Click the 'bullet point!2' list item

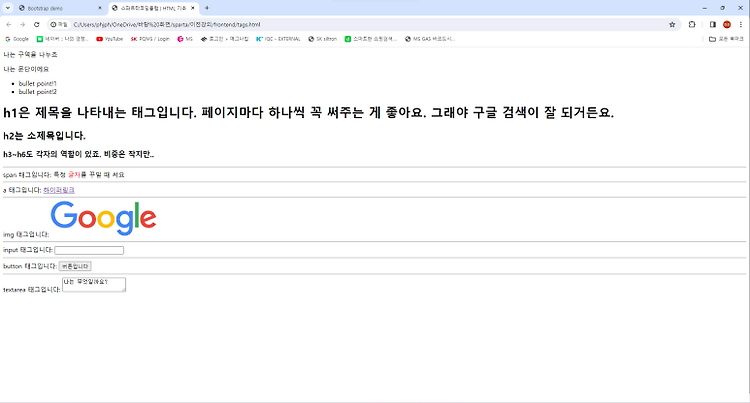(x=38, y=92)
